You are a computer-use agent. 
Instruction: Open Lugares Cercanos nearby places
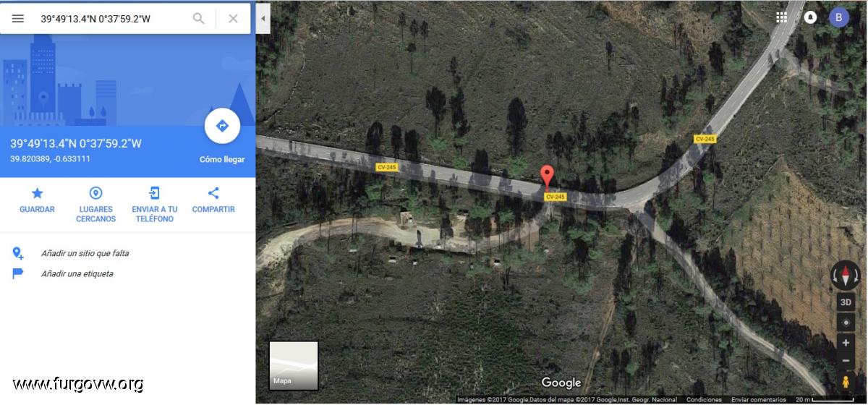click(95, 204)
